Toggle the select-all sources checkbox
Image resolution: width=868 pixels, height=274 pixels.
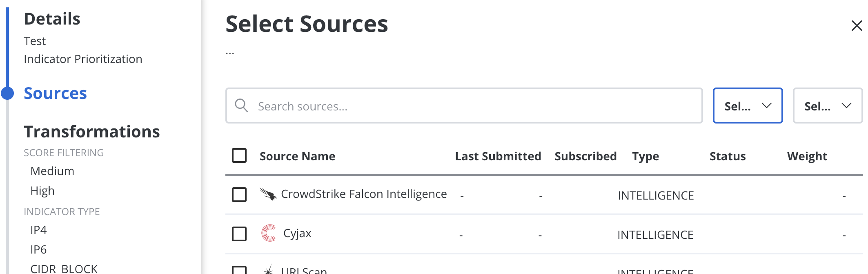click(x=239, y=155)
